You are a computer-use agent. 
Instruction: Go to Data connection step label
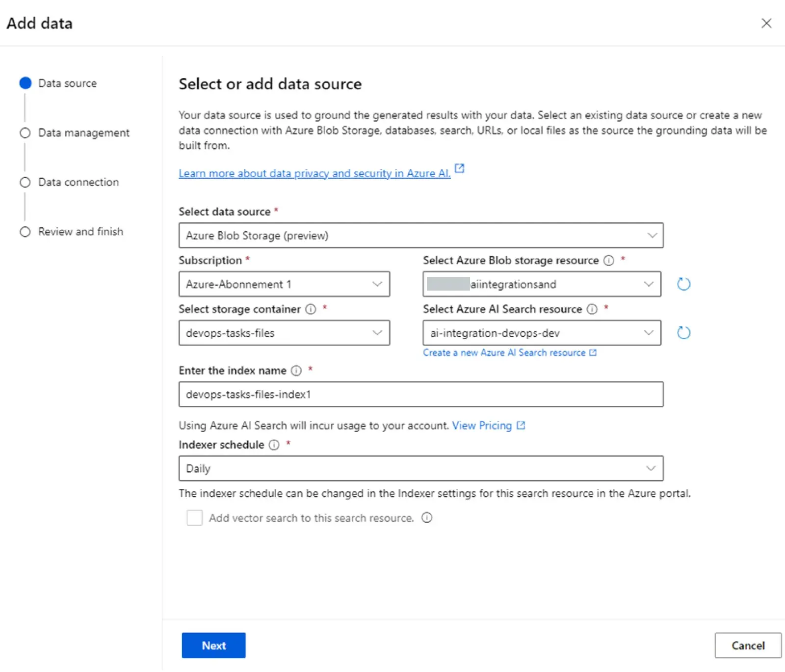[x=78, y=183]
